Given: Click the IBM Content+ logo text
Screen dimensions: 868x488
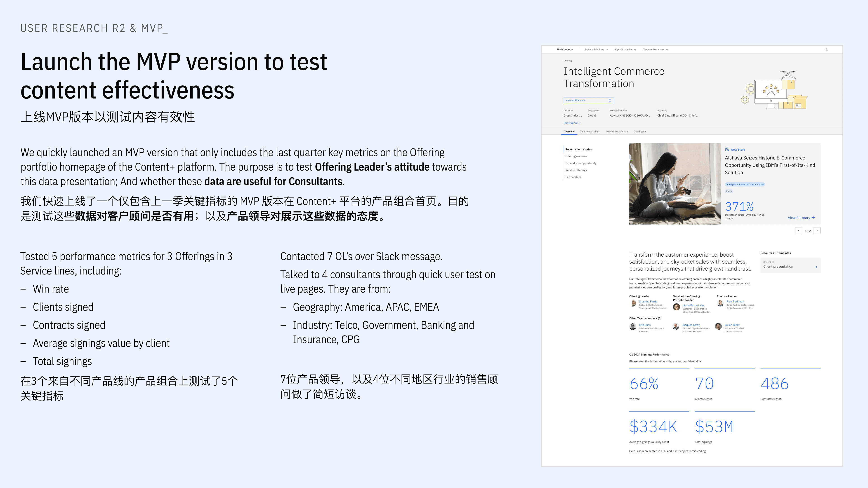Looking at the screenshot, I should coord(565,49).
